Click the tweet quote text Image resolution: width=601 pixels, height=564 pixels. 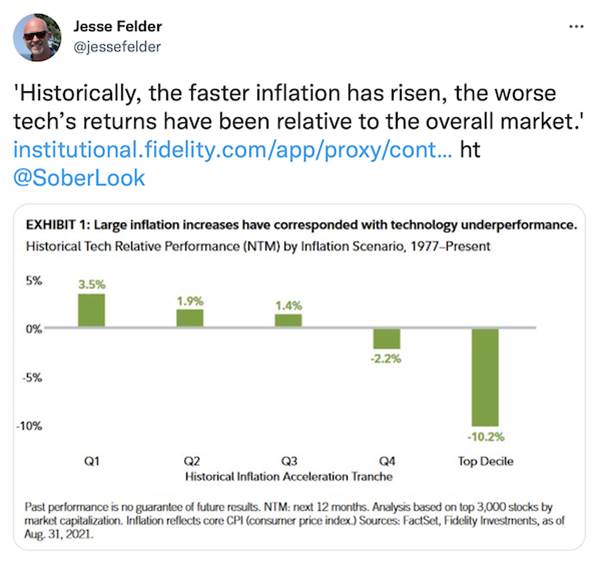click(x=299, y=107)
